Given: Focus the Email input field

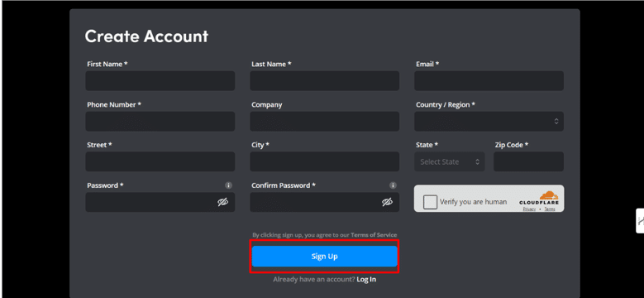Looking at the screenshot, I should pos(489,80).
